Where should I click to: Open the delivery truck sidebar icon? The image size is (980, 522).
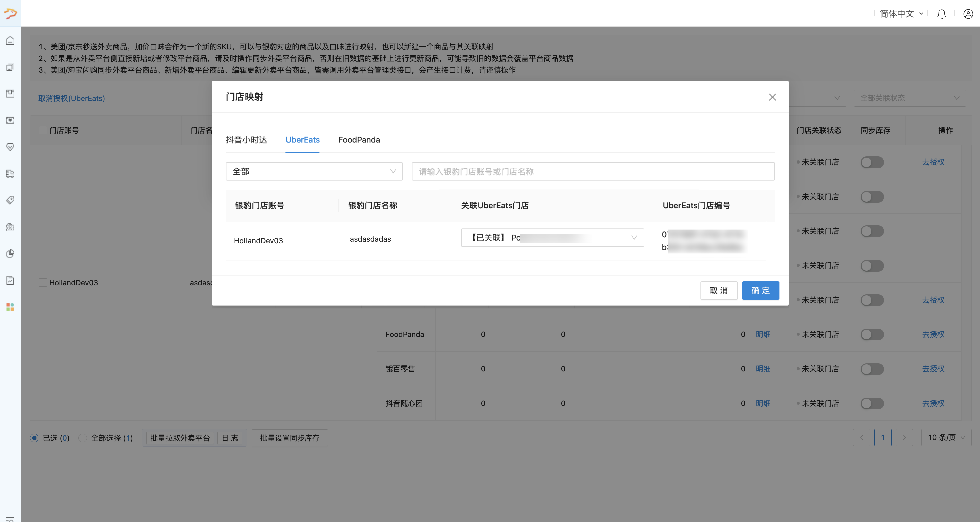[10, 174]
